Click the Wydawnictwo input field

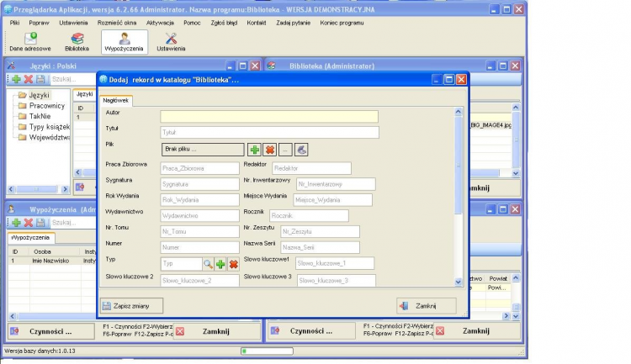tap(199, 216)
